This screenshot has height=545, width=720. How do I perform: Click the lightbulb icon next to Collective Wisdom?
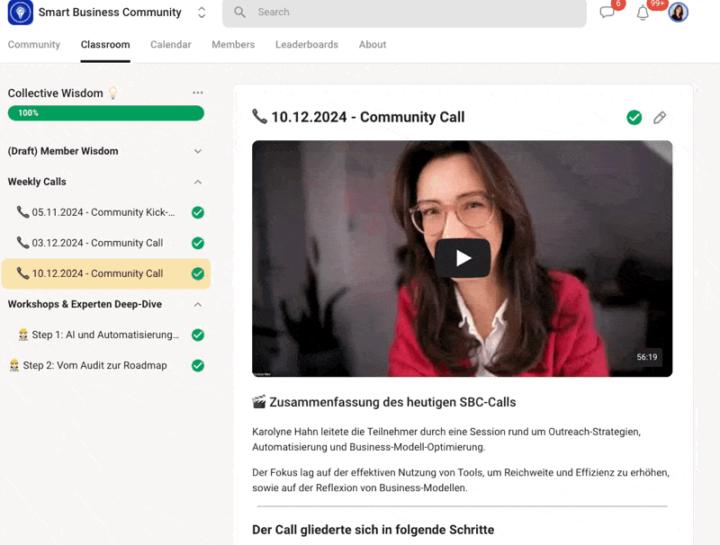112,93
